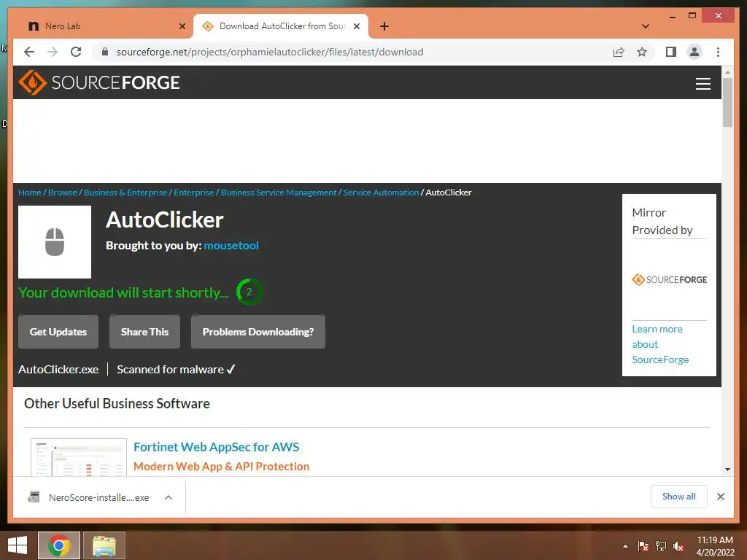The image size is (747, 560).
Task: Click the muted volume tray icon
Action: point(678,546)
